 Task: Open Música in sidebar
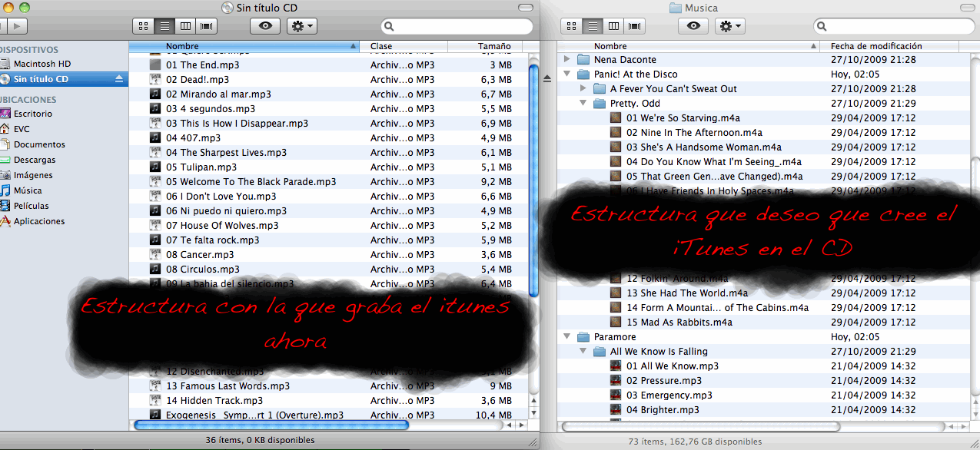click(28, 190)
